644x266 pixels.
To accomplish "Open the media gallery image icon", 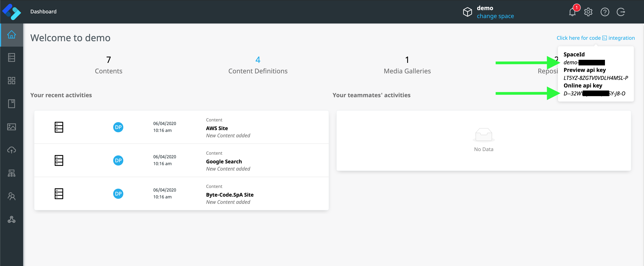I will (12, 127).
